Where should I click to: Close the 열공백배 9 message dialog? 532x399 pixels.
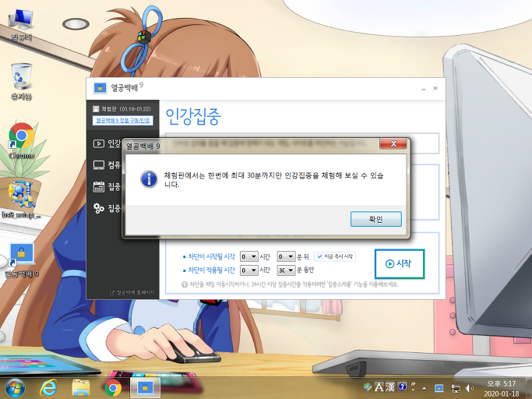coord(393,143)
